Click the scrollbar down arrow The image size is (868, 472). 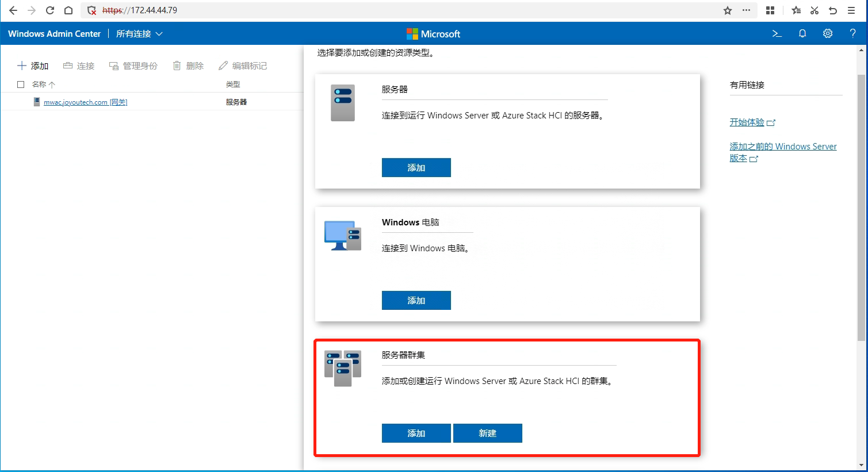point(861,466)
